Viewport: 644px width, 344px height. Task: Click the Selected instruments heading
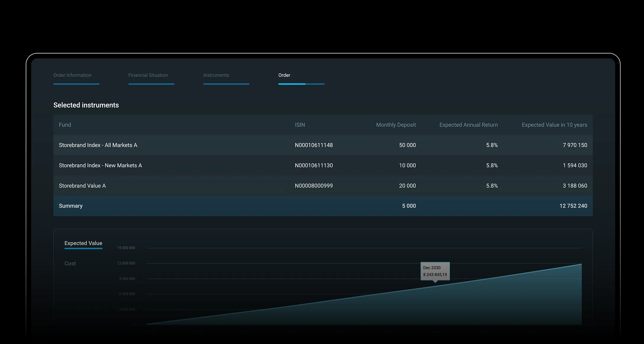(x=86, y=105)
